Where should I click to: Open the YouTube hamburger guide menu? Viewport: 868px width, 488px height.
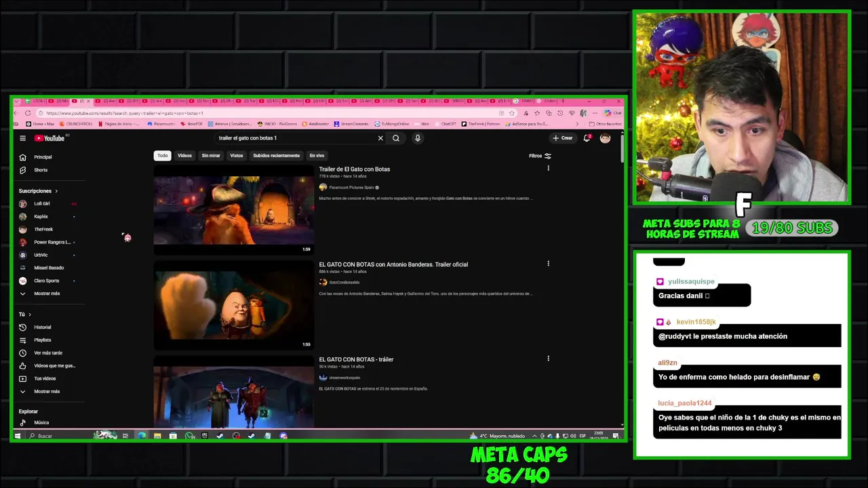[22, 138]
